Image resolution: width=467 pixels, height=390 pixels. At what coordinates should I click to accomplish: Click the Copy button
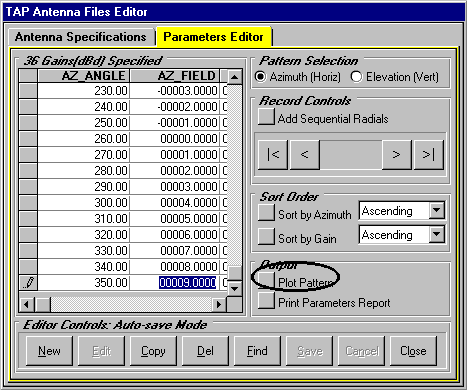click(153, 351)
